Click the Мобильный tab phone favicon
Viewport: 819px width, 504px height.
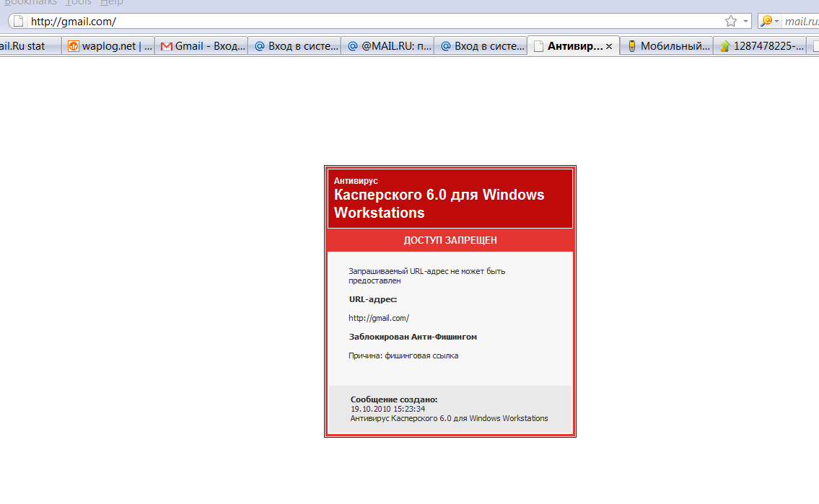click(x=632, y=46)
